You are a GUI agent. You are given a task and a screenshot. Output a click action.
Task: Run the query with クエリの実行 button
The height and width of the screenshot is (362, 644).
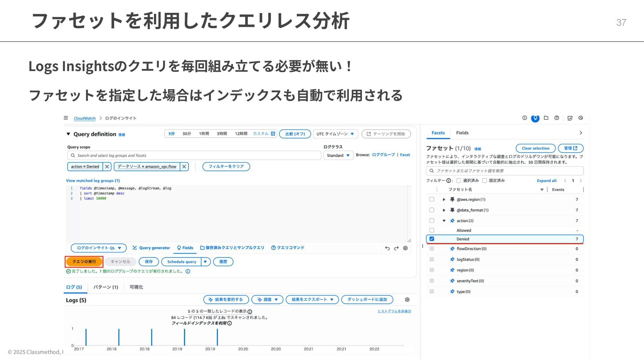84,262
